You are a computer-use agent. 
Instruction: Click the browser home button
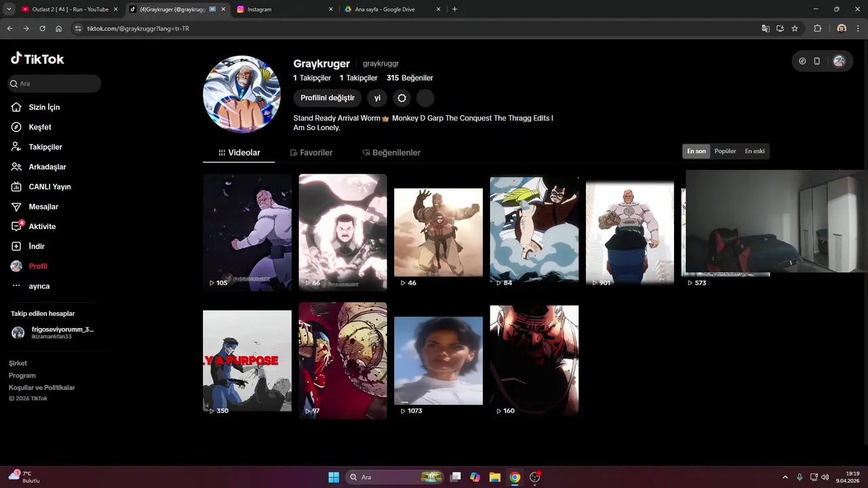coord(58,28)
